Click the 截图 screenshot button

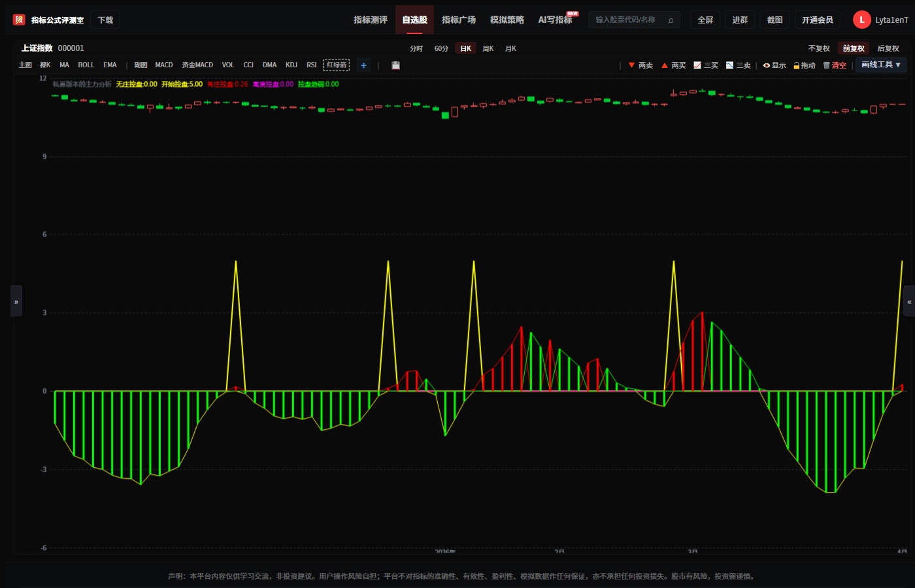[774, 20]
